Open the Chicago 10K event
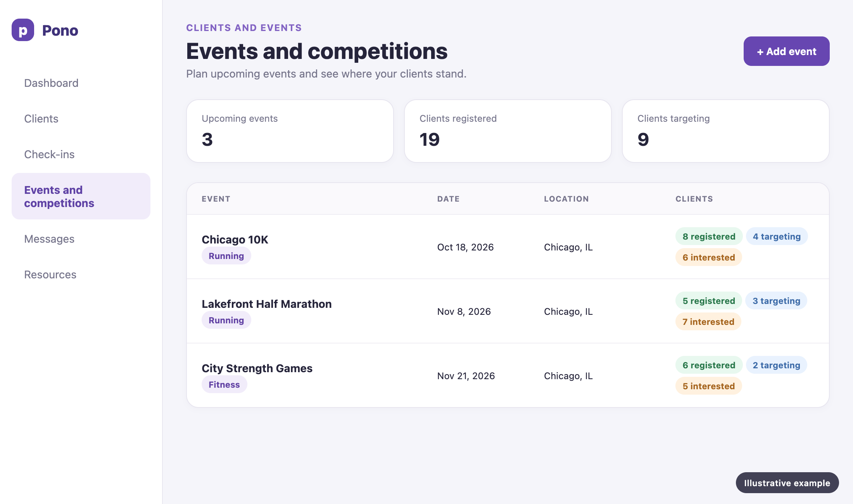This screenshot has height=504, width=853. click(235, 240)
